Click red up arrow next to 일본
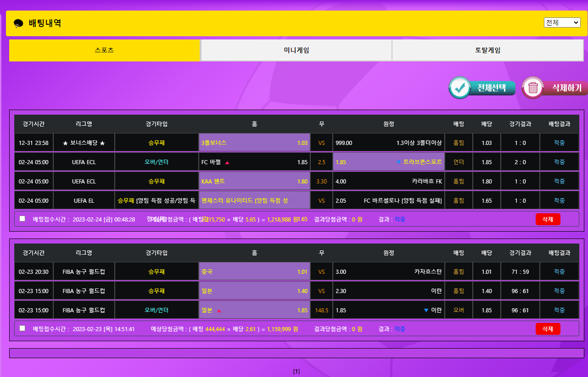588x377 pixels. [219, 310]
